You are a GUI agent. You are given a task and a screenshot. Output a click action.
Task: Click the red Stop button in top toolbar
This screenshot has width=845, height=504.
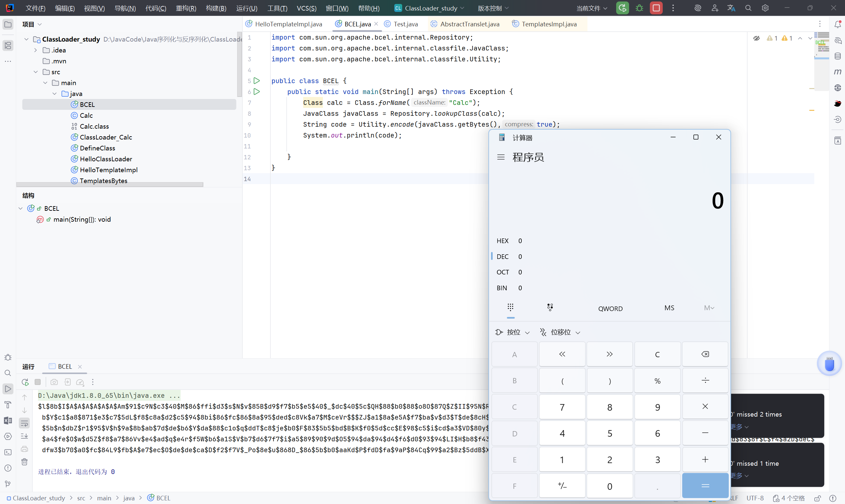pyautogui.click(x=656, y=8)
